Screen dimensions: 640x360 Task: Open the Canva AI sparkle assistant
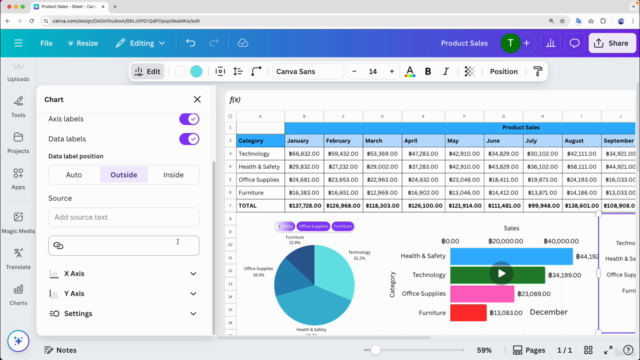[x=18, y=341]
